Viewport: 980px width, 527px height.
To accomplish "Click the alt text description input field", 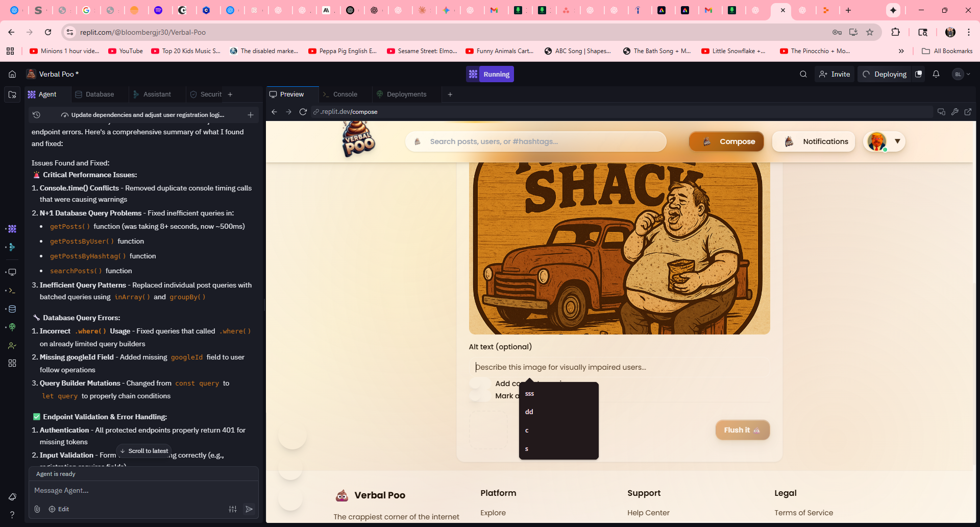I will pyautogui.click(x=619, y=367).
